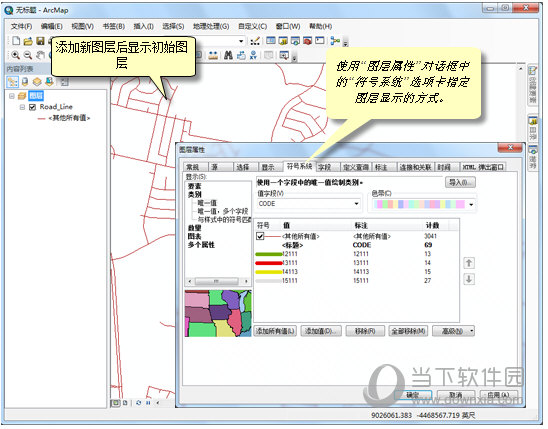
Task: Switch to the 字段 tab
Action: pos(327,167)
